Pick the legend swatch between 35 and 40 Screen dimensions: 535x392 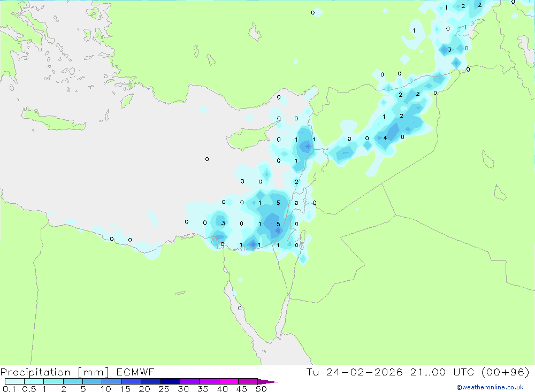point(209,381)
